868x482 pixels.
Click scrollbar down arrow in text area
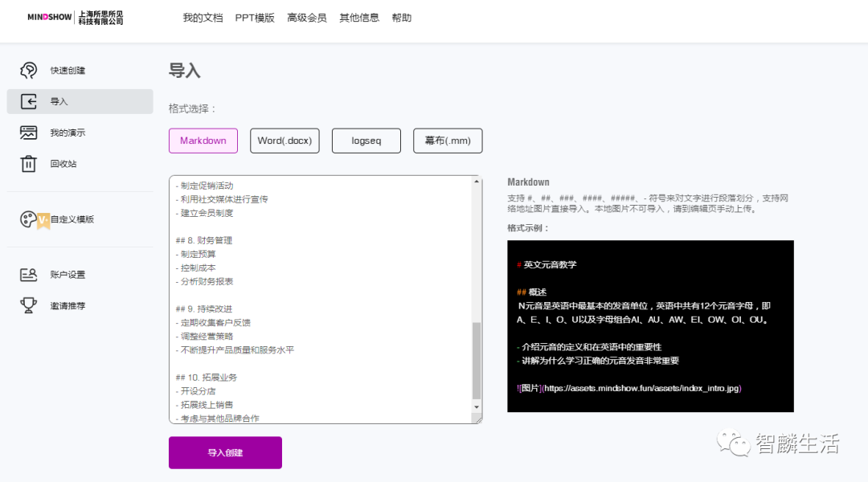pos(476,408)
